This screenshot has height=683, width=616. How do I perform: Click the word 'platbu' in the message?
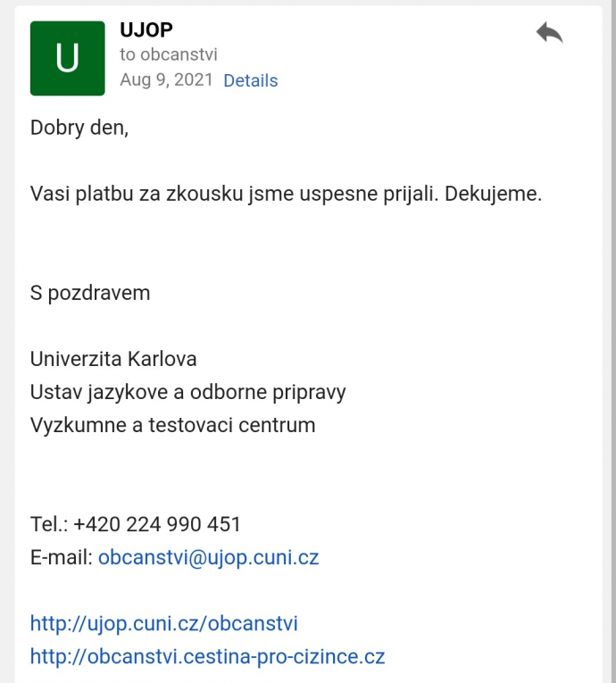(103, 193)
